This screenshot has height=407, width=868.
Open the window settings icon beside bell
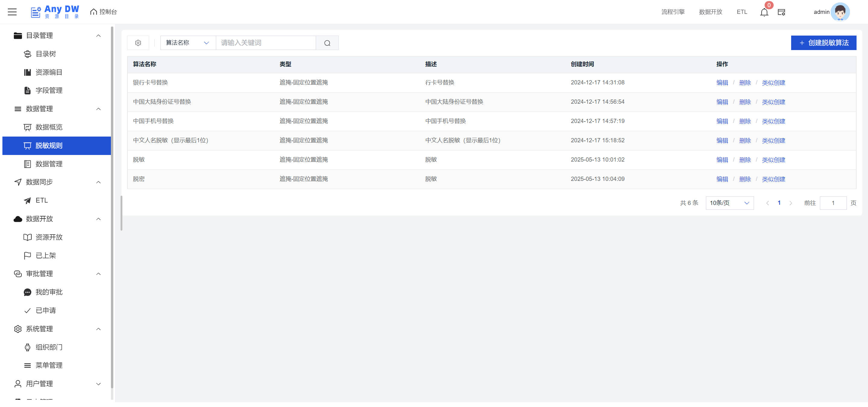(x=781, y=12)
